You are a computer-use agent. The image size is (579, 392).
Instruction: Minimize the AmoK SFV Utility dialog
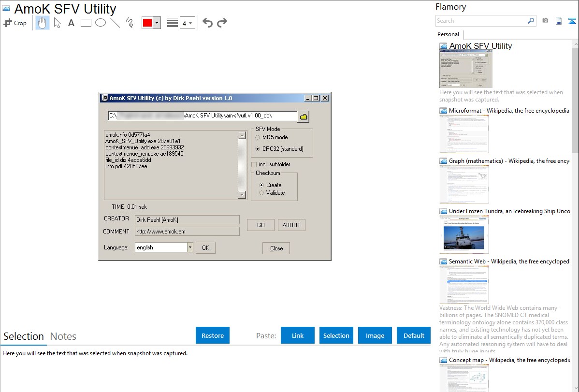(308, 98)
